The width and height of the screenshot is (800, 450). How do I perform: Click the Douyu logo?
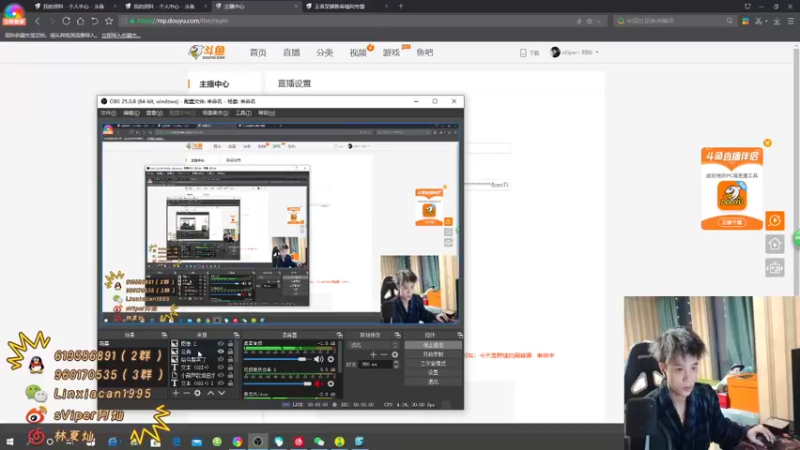click(207, 52)
